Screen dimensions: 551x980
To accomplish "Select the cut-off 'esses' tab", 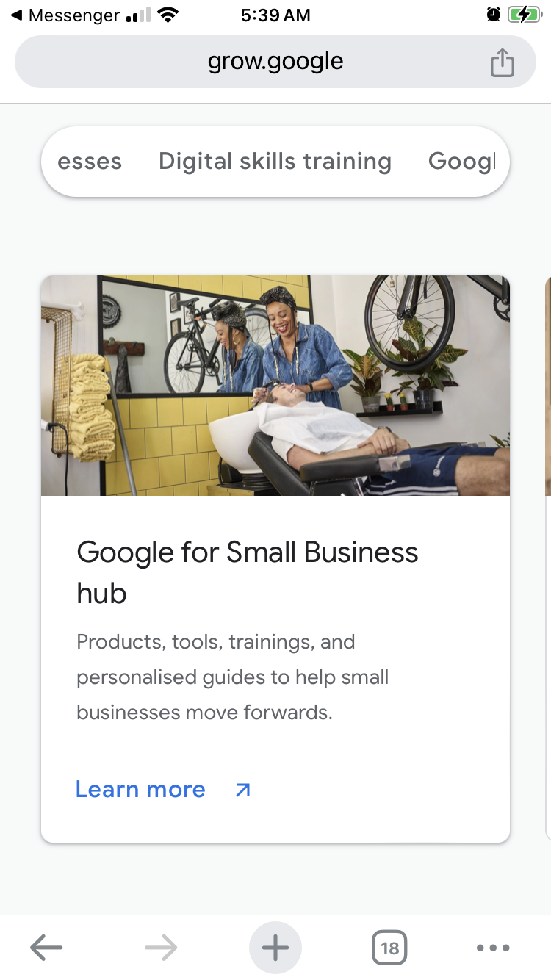I will tap(90, 161).
